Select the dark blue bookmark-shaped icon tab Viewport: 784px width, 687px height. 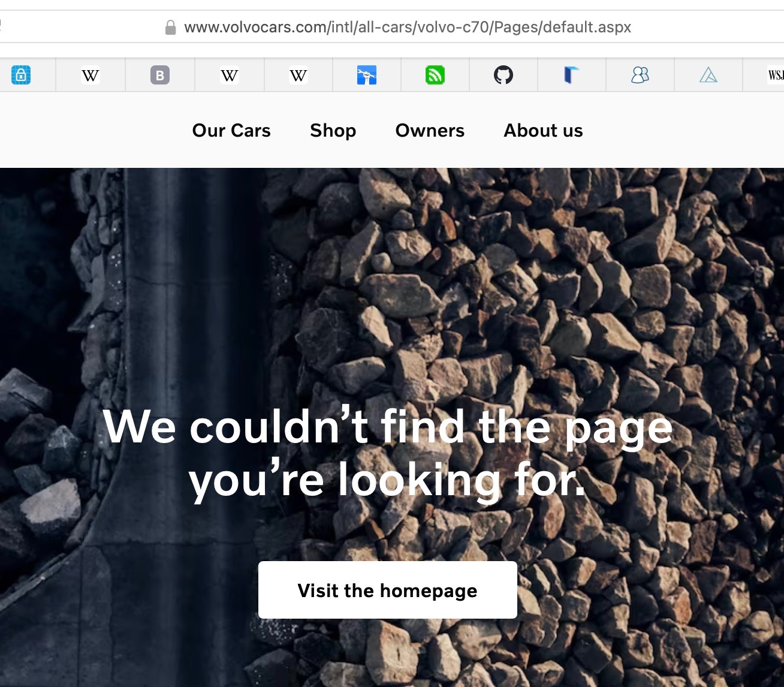point(571,76)
